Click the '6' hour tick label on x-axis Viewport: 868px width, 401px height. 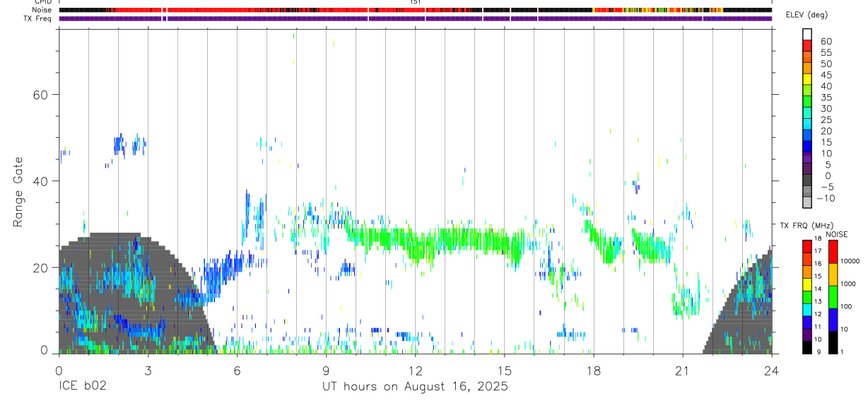click(237, 370)
